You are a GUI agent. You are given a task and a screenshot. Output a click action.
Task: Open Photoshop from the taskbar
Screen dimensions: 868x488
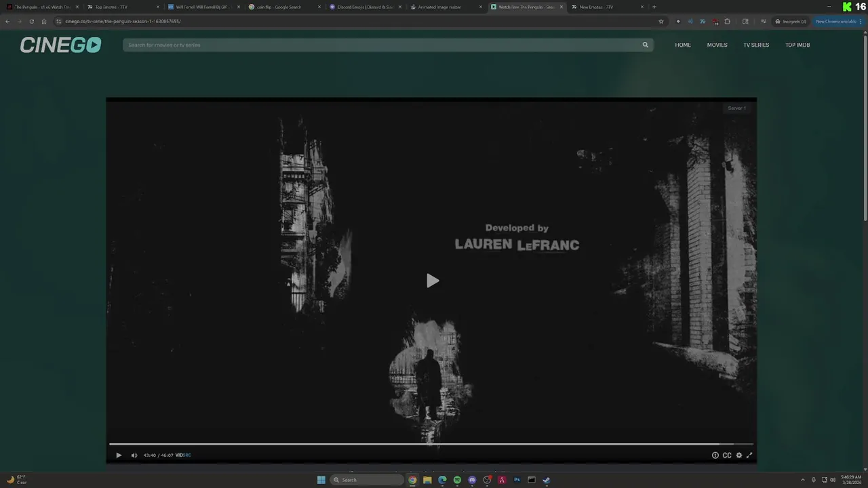(517, 480)
